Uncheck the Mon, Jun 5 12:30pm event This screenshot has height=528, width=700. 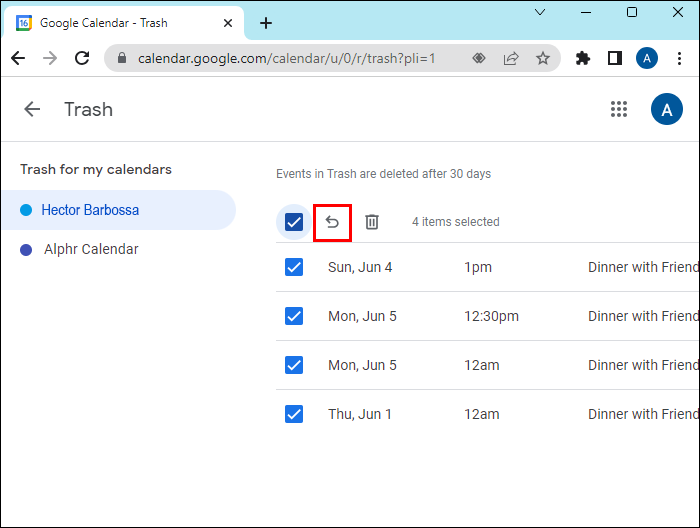point(294,316)
